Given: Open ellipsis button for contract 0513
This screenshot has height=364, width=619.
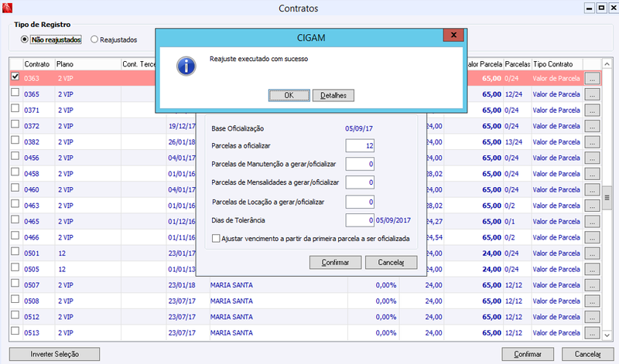Looking at the screenshot, I should (592, 333).
